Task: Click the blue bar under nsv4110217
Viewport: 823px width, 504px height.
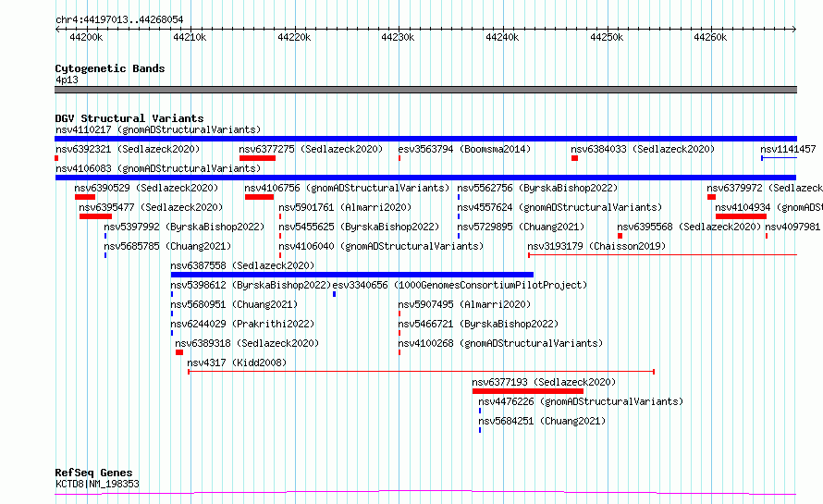Action: point(425,139)
